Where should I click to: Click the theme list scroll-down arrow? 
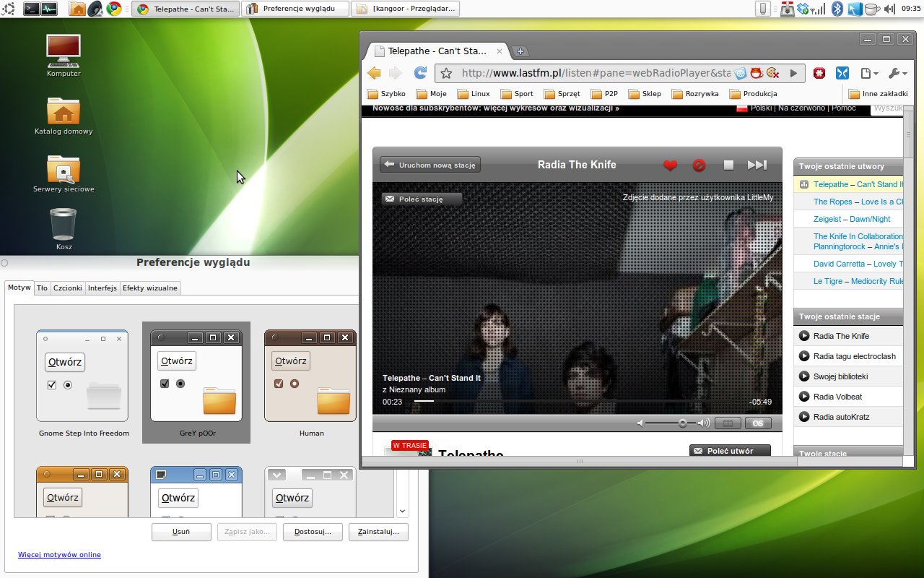[x=403, y=511]
